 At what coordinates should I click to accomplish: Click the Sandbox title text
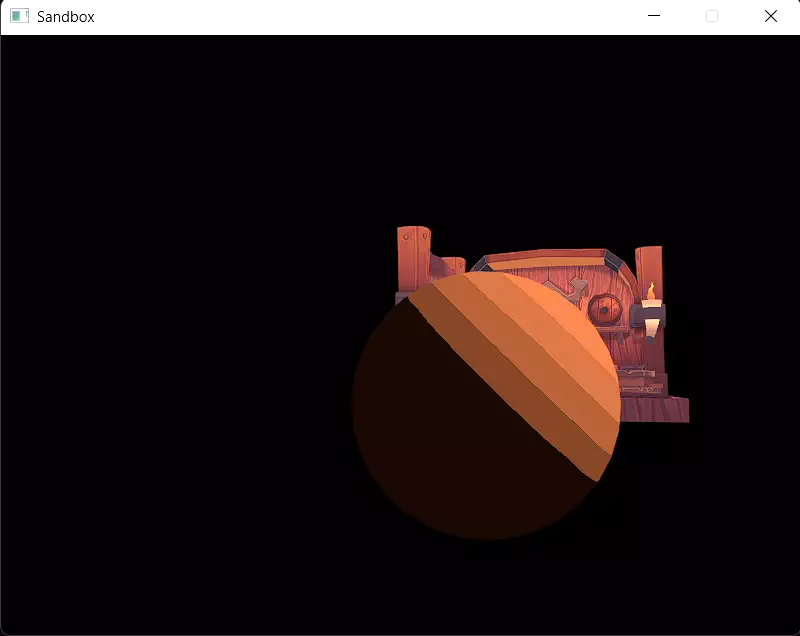[66, 17]
